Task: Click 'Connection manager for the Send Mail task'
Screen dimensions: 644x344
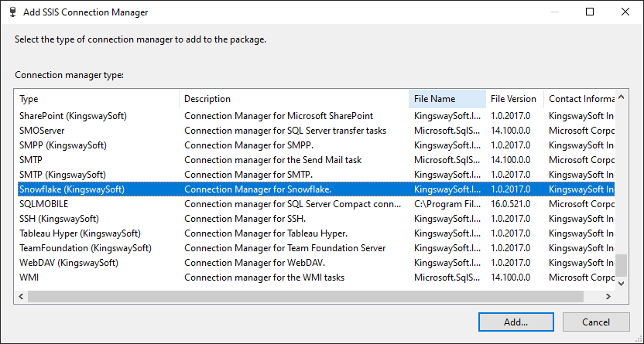Action: point(272,160)
